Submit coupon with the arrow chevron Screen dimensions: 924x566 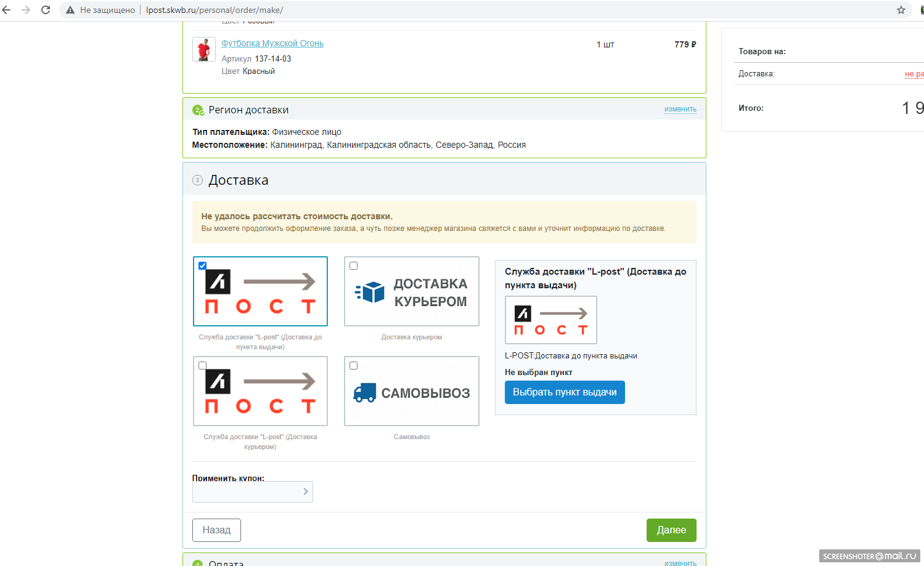click(x=306, y=491)
